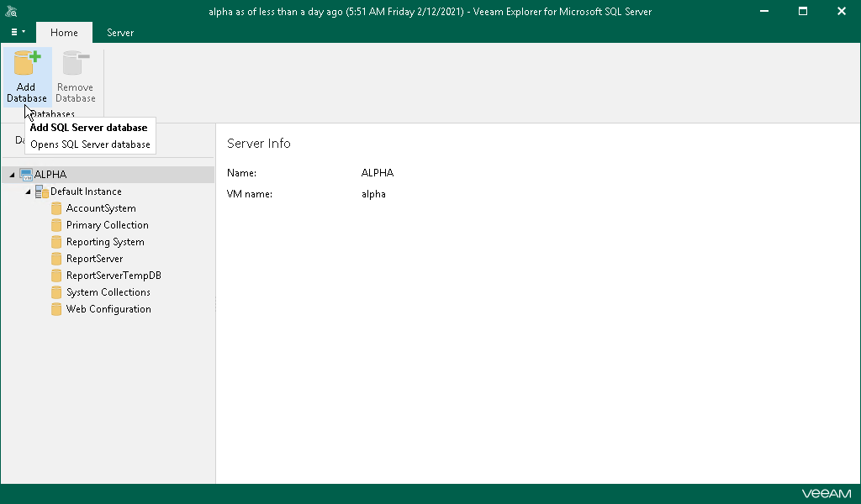Click the VM name: field label
Image resolution: width=861 pixels, height=504 pixels.
pyautogui.click(x=249, y=194)
